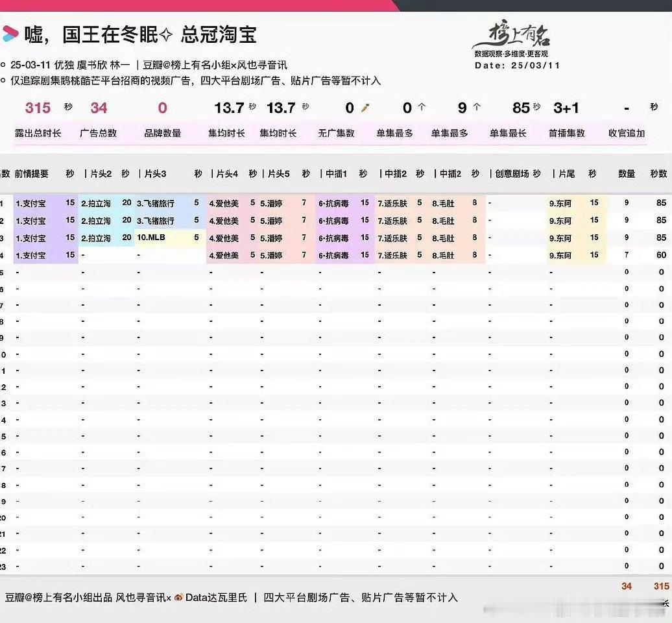This screenshot has height=623, width=672.
Task: Click the 拍立淘 cell in the 片头2 column
Action: click(96, 202)
